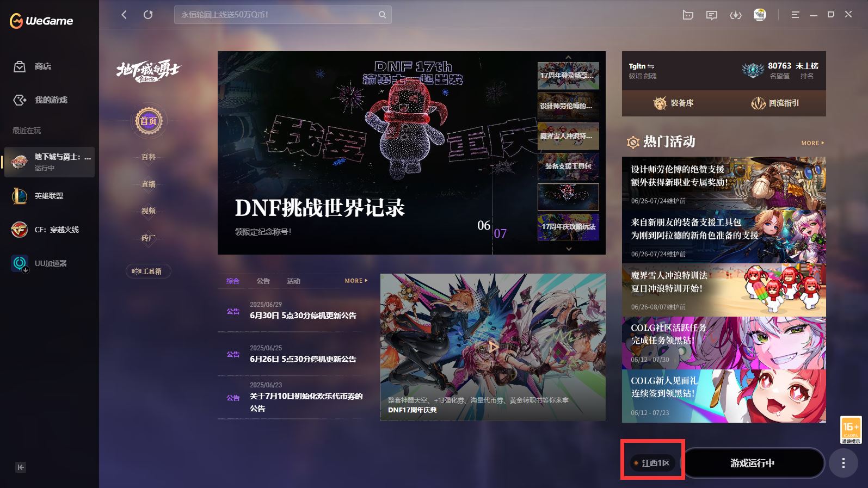Collapse the left sidebar panel
The height and width of the screenshot is (488, 868).
pos(21,467)
